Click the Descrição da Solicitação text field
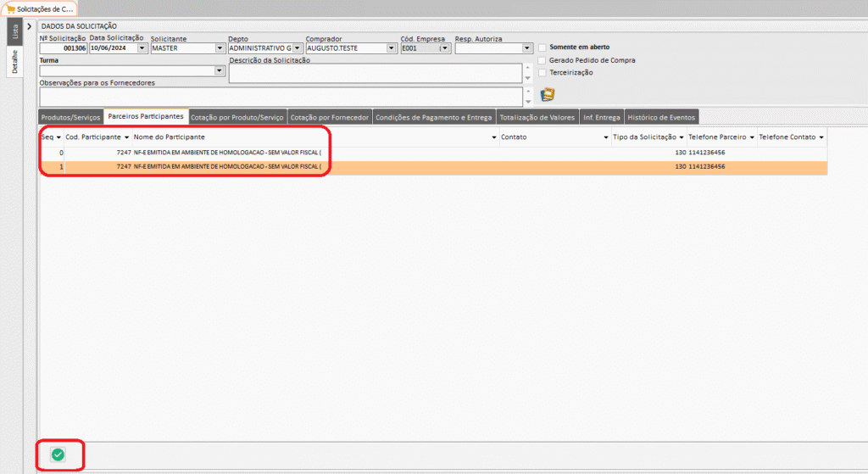 [x=376, y=73]
